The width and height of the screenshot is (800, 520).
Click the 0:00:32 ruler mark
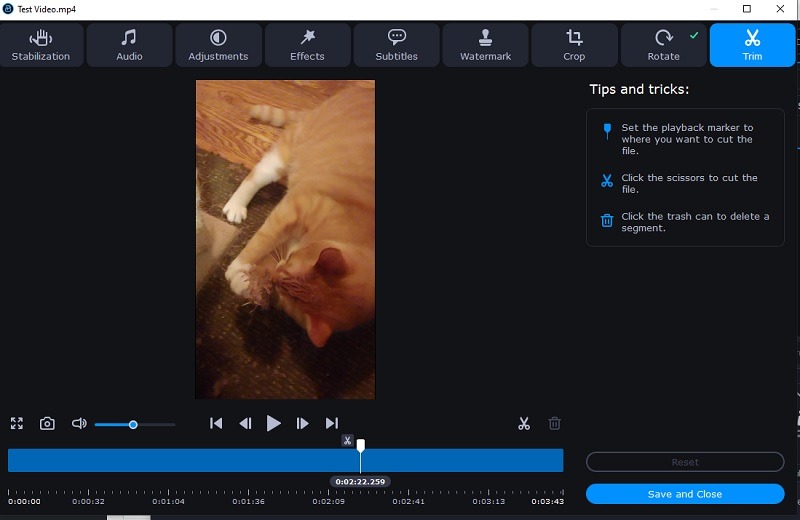[x=88, y=501]
